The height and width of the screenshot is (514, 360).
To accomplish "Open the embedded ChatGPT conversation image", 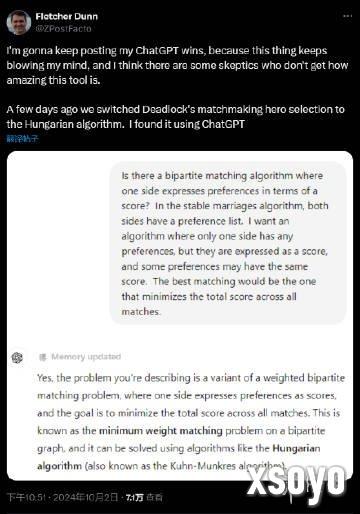I will pyautogui.click(x=180, y=316).
